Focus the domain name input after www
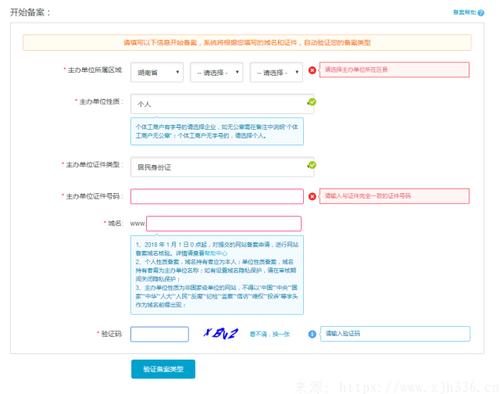500x394 pixels. tap(224, 223)
